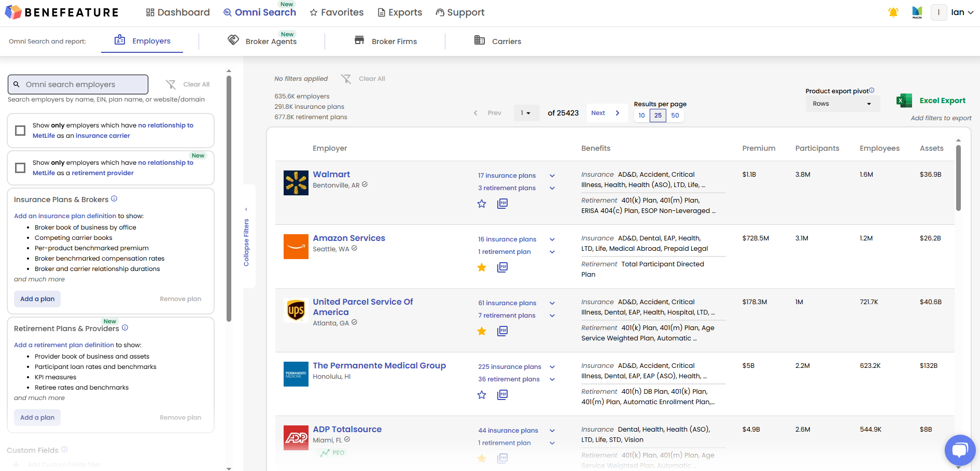Image resolution: width=980 pixels, height=471 pixels.
Task: Open PDF report icon for Permanente Medical Group
Action: (502, 395)
